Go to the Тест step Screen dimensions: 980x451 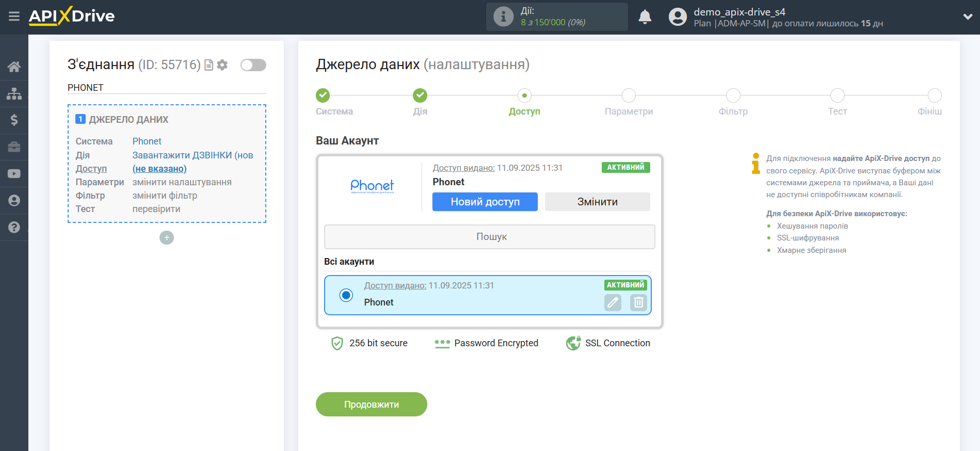click(837, 95)
